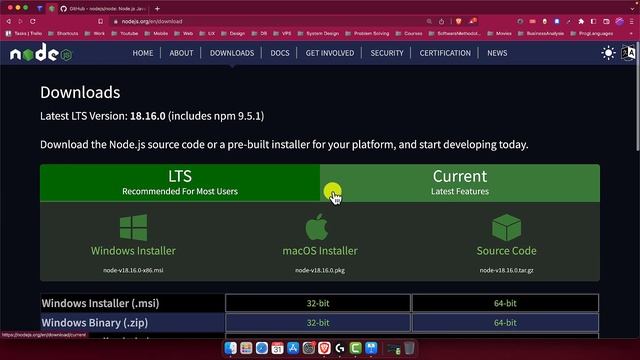Open the System Design bookmarks folder
The image size is (640, 360).
point(318,33)
